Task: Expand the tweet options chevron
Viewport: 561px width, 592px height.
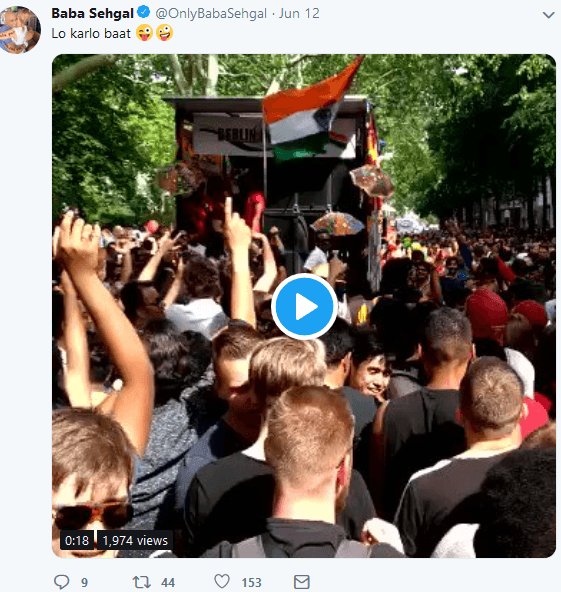Action: coord(548,15)
